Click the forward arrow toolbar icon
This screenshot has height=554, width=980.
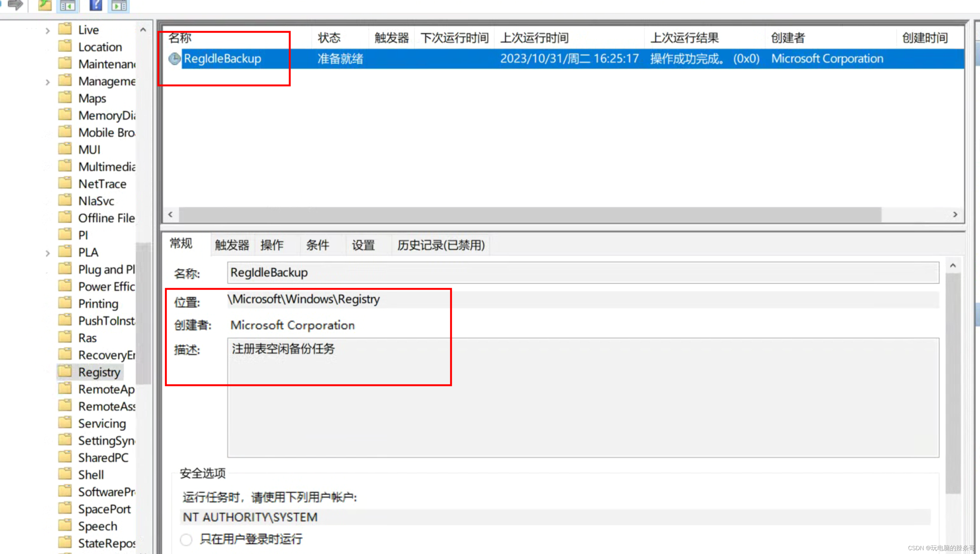point(15,4)
